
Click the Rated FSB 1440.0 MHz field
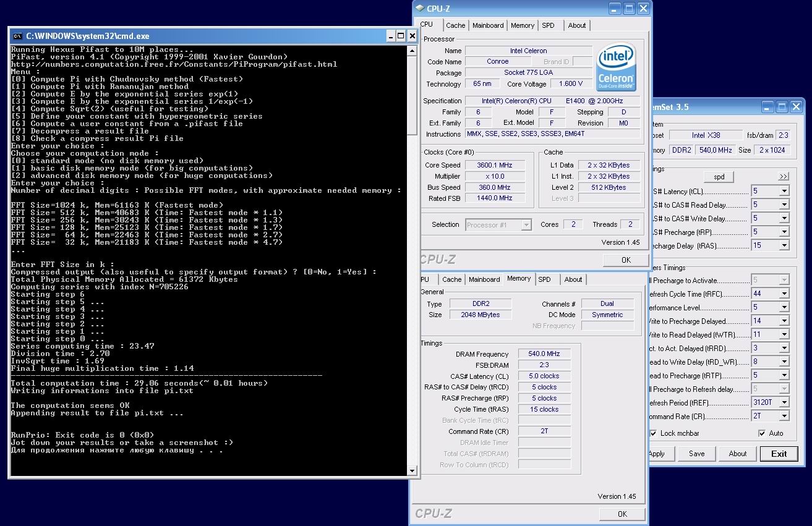coord(494,198)
